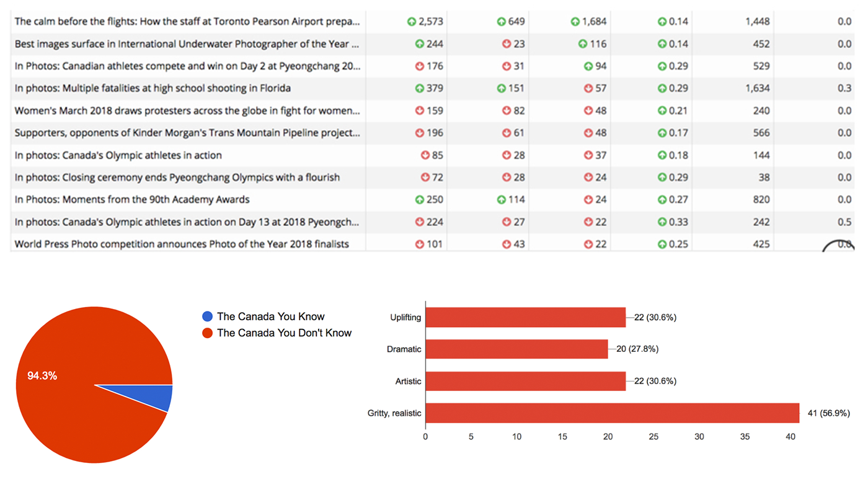Image resolution: width=868 pixels, height=484 pixels.
Task: Click the green up arrow beside 244
Action: pyautogui.click(x=420, y=44)
